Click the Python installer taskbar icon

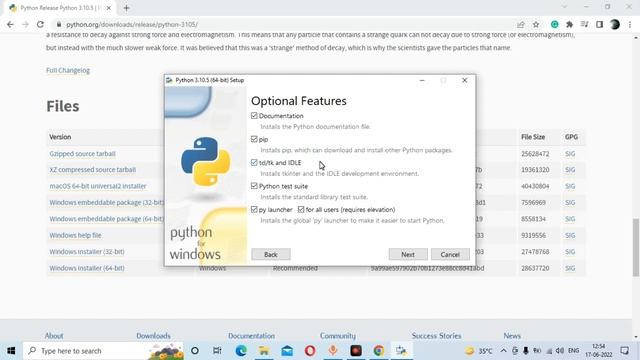click(x=402, y=351)
